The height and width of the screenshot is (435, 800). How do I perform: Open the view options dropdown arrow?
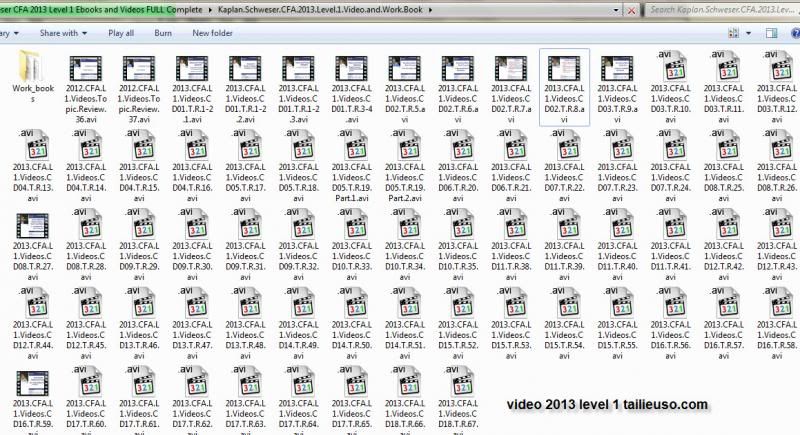748,33
